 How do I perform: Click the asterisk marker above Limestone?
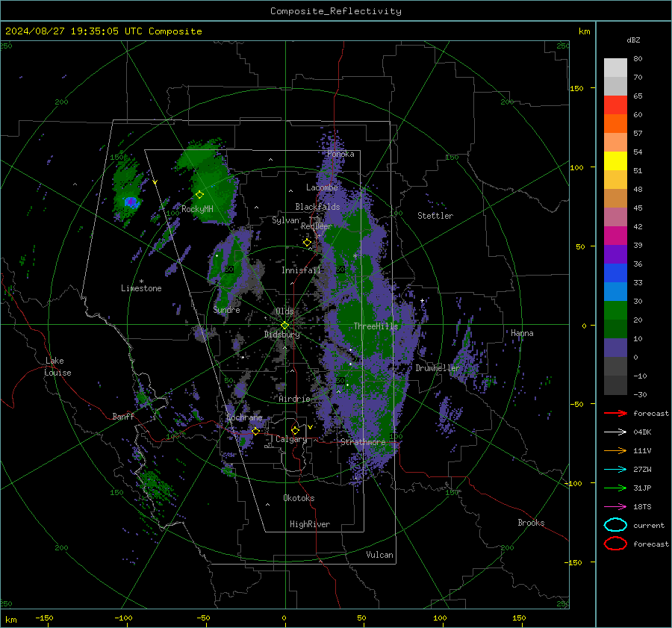coord(141,282)
